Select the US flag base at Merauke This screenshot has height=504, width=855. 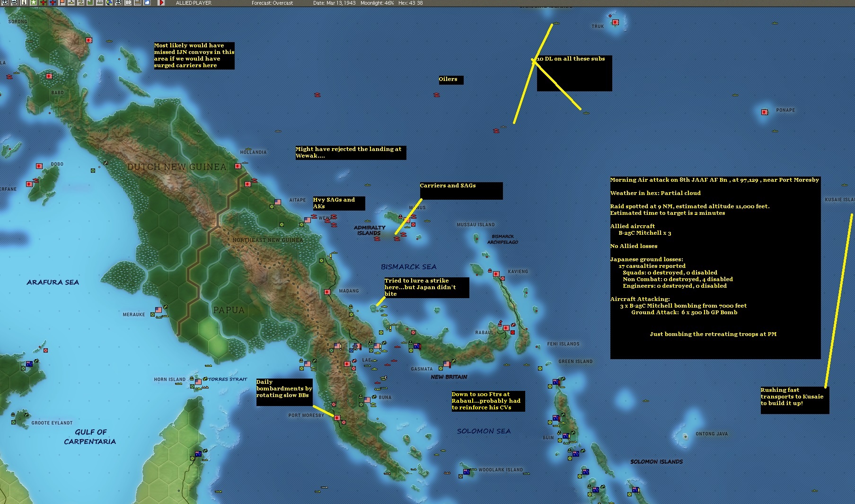point(159,310)
